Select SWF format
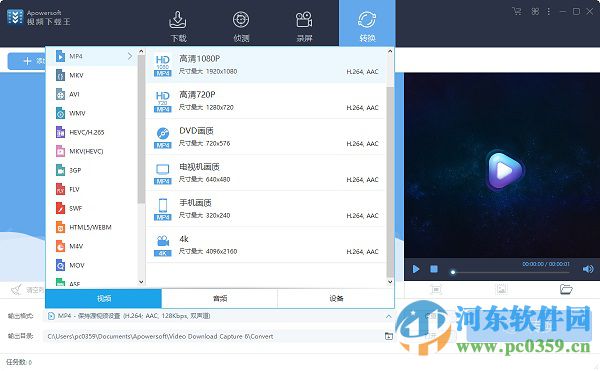 [91, 208]
